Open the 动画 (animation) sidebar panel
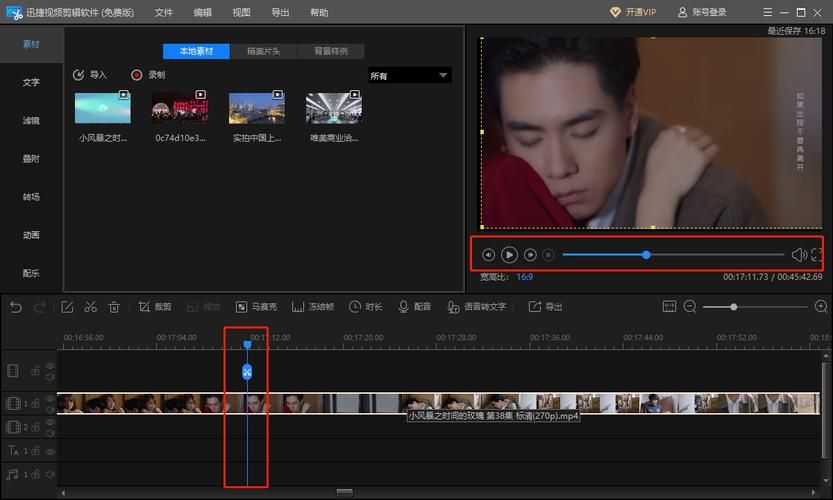 tap(31, 235)
